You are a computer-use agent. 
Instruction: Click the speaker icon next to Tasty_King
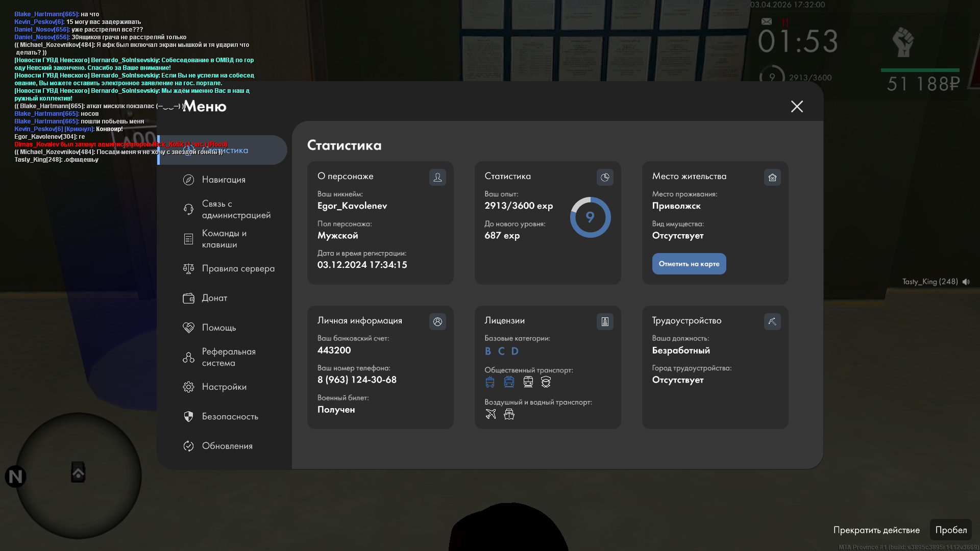coord(966,282)
